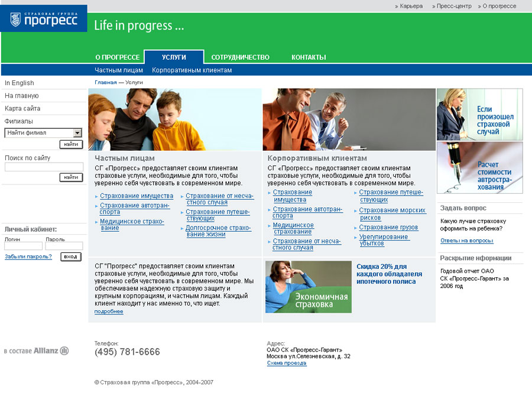Viewport: 532px width, 412px height.
Task: Open the top-right О прогрессе link
Action: click(x=499, y=6)
